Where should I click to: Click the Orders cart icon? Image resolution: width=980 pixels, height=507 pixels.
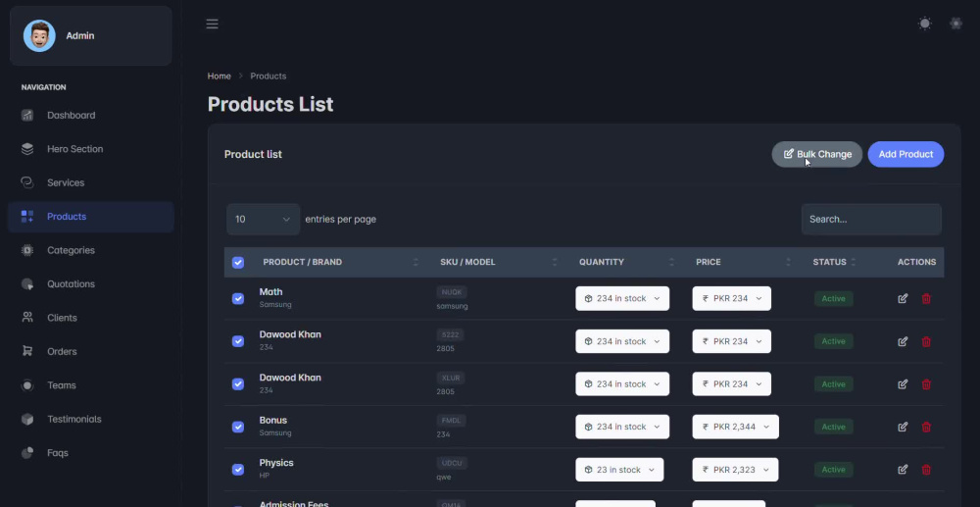pos(27,351)
